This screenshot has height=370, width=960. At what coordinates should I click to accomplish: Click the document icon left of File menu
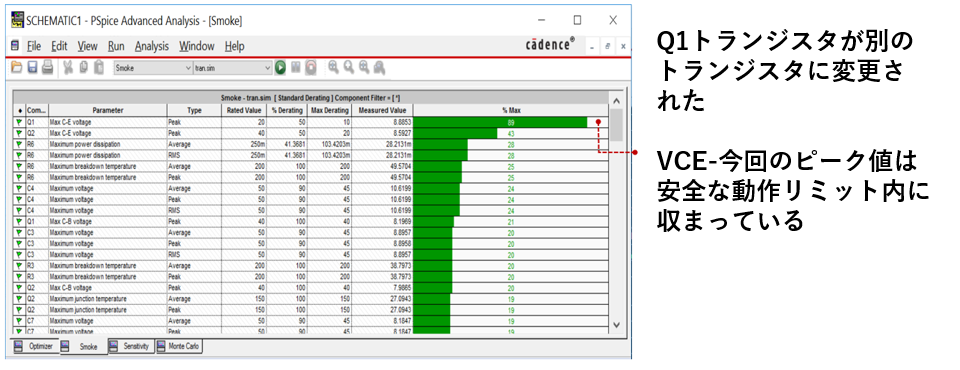click(x=15, y=46)
